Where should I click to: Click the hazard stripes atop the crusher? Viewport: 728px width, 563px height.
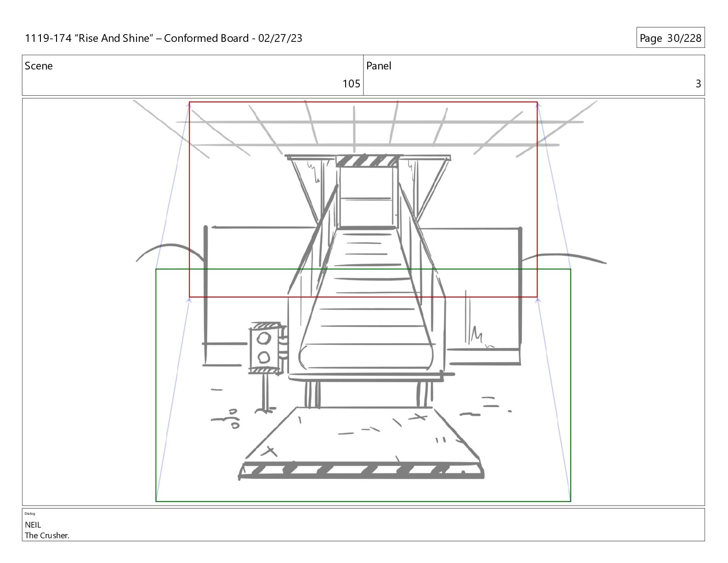[x=367, y=161]
